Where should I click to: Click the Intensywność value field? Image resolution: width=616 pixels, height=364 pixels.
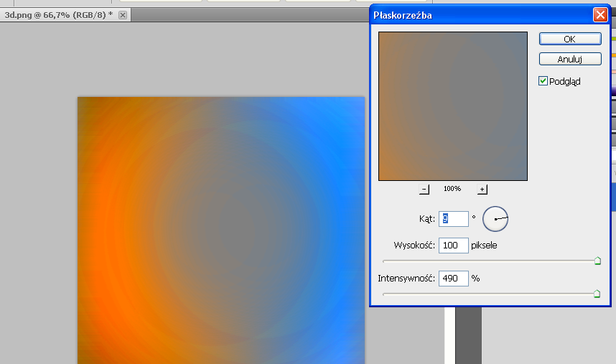pos(453,279)
